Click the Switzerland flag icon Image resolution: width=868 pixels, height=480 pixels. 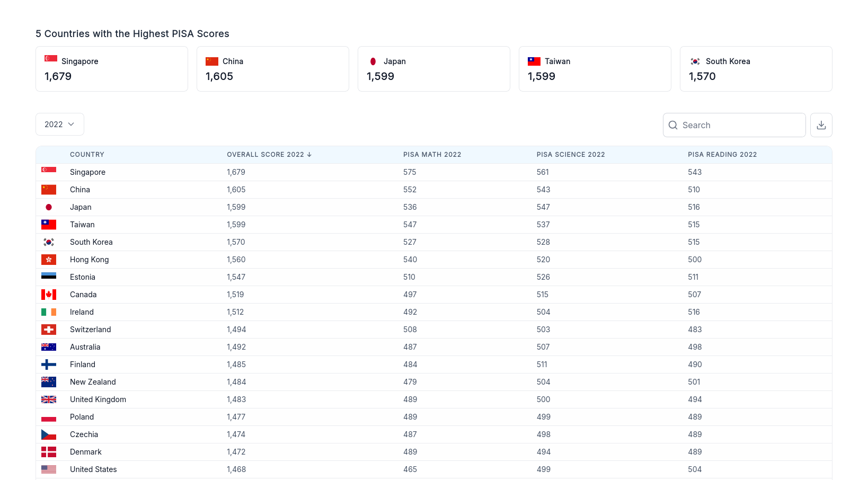49,330
